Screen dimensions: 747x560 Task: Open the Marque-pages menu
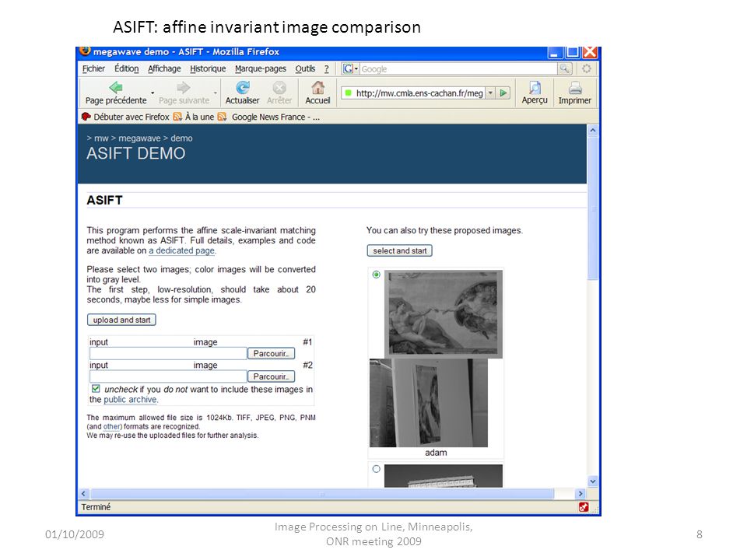click(261, 68)
